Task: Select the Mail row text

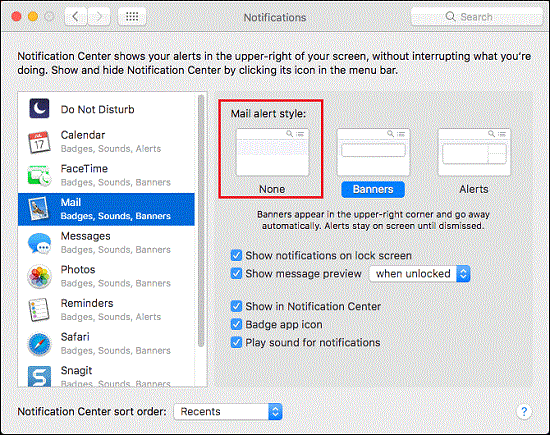Action: click(x=115, y=209)
